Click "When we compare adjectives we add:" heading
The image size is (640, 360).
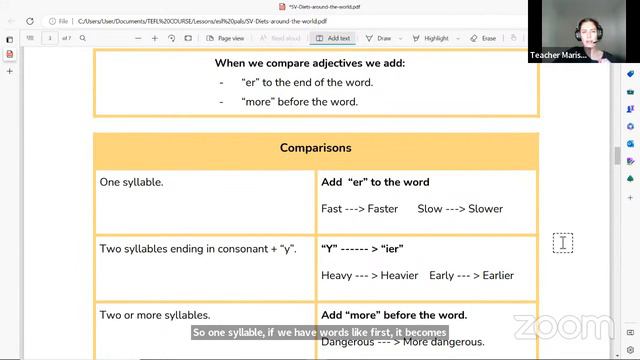310,63
